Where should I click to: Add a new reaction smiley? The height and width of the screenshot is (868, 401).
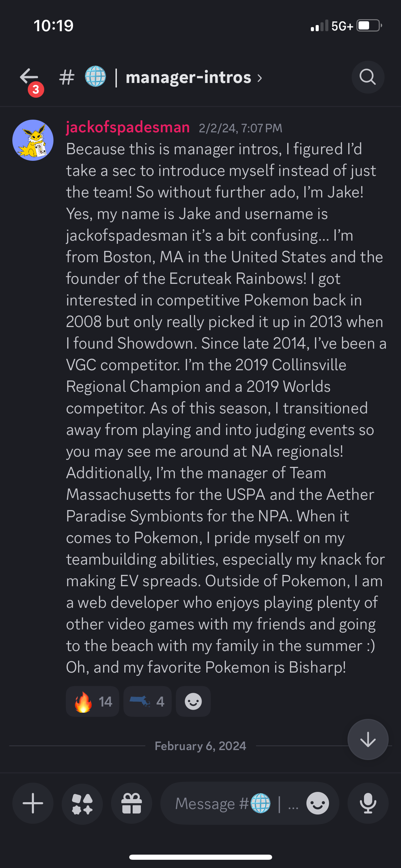point(193,701)
